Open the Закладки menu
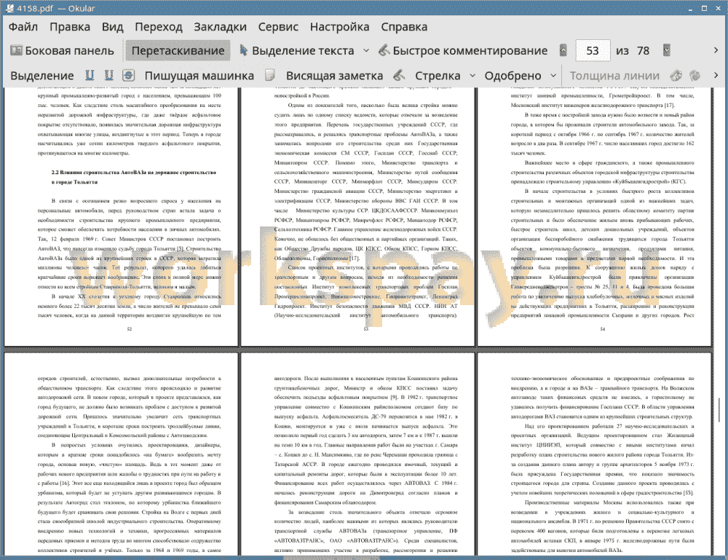Viewport: 728px width, 560px height. click(220, 27)
